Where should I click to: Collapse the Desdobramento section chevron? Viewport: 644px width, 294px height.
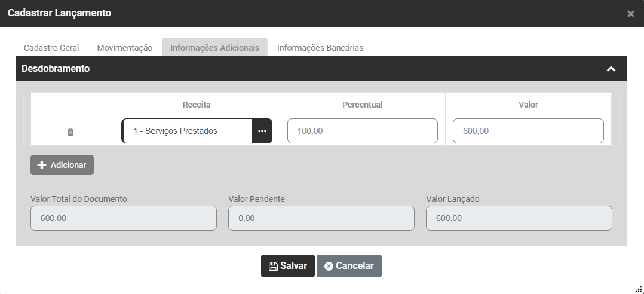(611, 69)
